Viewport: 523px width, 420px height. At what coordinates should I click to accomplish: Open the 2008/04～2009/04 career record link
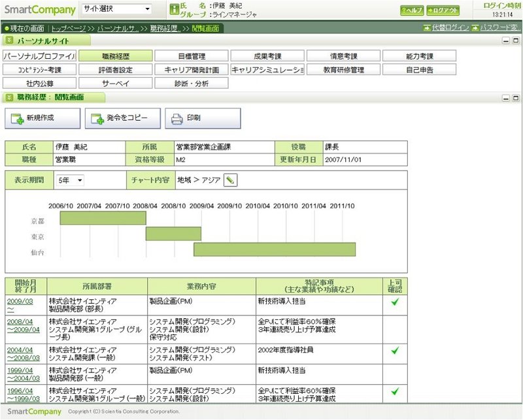click(24, 326)
